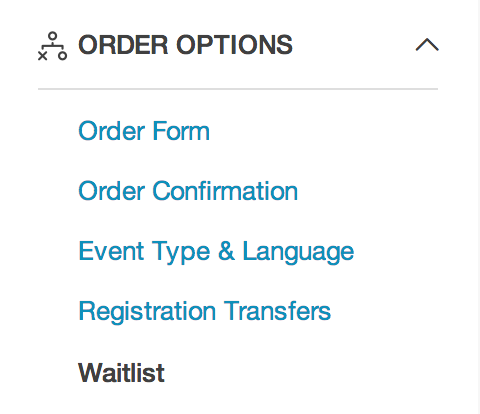Click the ORDER OPTIONS header text
The width and height of the screenshot is (480, 414).
185,45
